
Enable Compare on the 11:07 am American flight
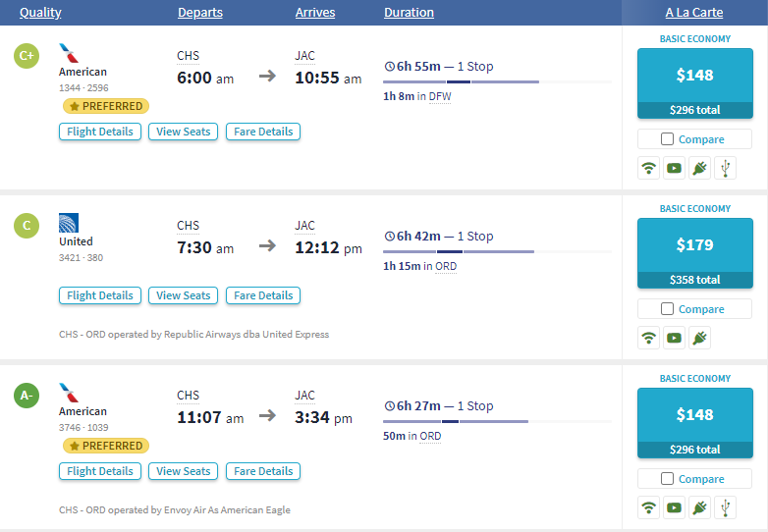[668, 479]
